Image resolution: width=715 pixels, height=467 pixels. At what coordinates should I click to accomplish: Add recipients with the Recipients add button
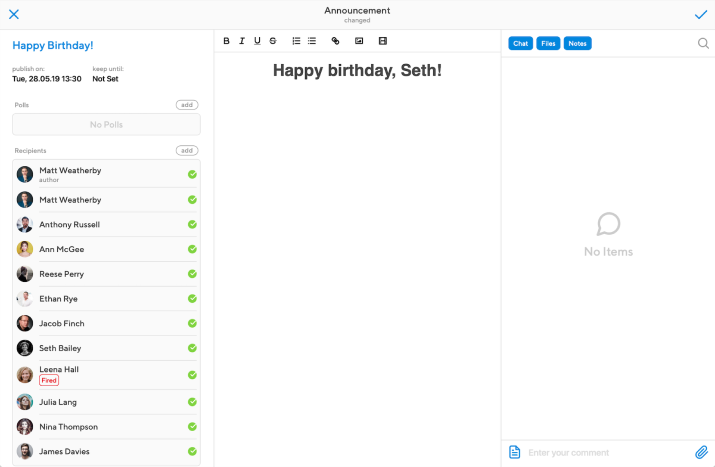pos(187,150)
